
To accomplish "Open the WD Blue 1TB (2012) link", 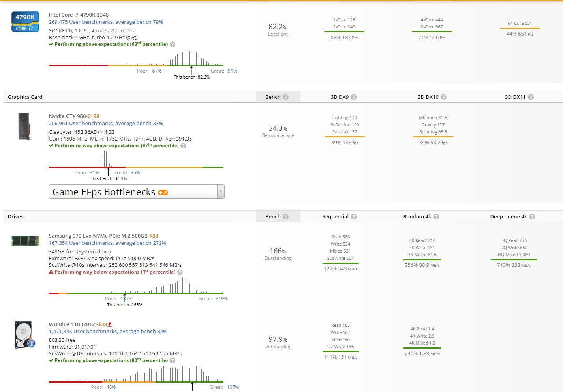I will click(73, 324).
